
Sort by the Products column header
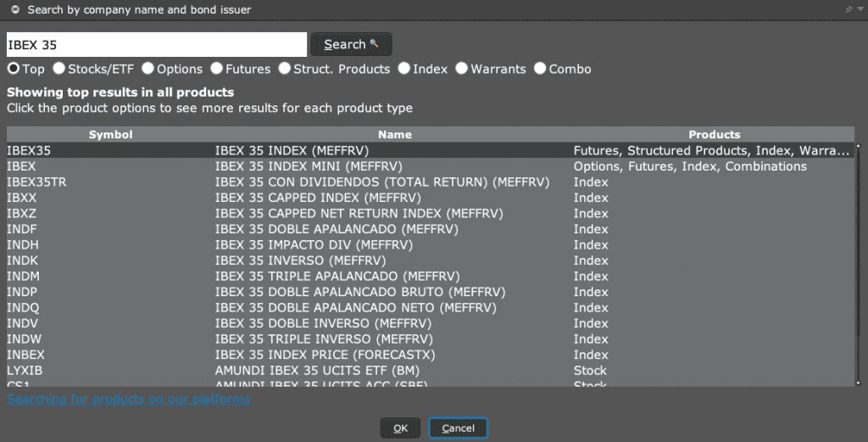pos(714,135)
